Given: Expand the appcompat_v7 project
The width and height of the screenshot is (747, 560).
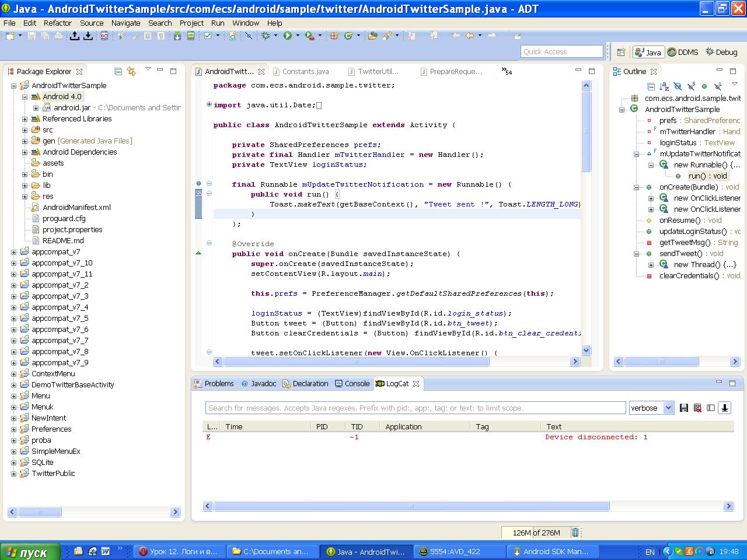Looking at the screenshot, I should click(14, 252).
